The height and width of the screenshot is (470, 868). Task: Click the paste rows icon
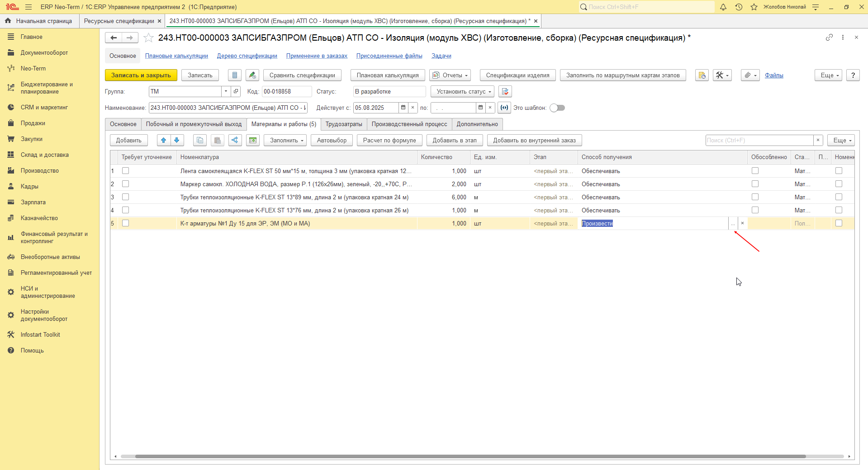218,140
